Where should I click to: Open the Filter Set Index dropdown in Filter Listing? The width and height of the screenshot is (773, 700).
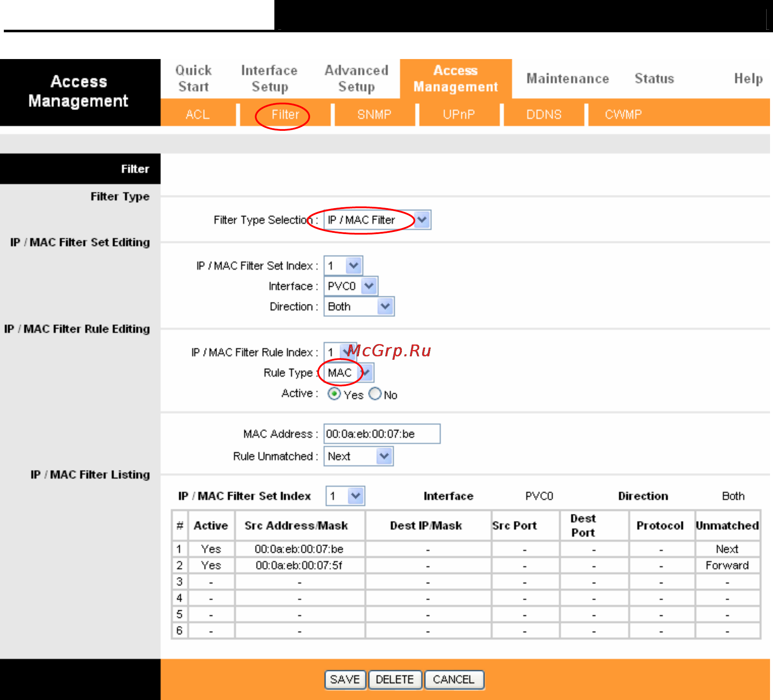[x=345, y=496]
